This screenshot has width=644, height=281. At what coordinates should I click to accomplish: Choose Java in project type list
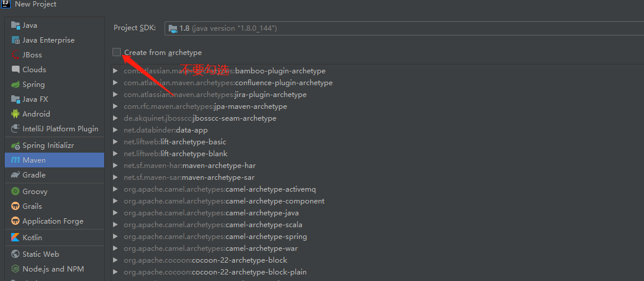(30, 25)
